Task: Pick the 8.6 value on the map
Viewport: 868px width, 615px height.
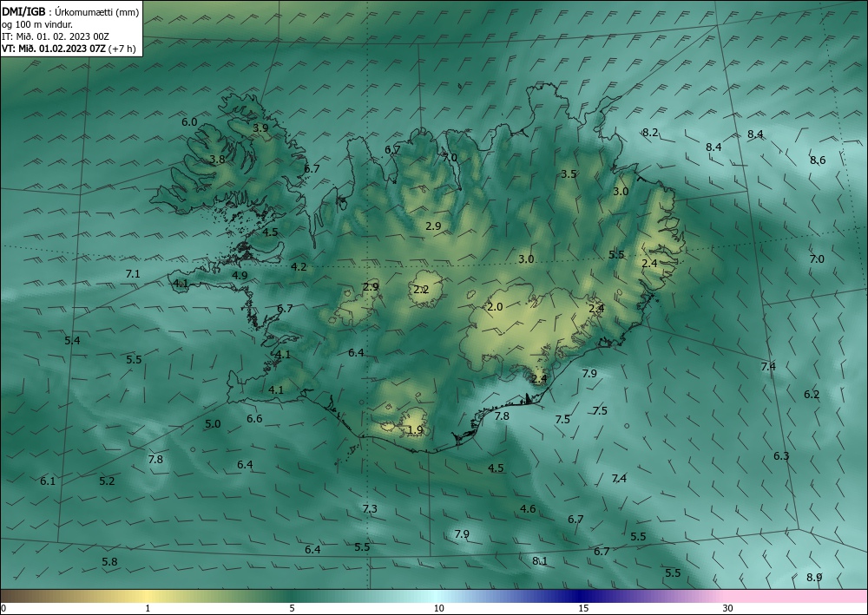Action: (x=818, y=160)
